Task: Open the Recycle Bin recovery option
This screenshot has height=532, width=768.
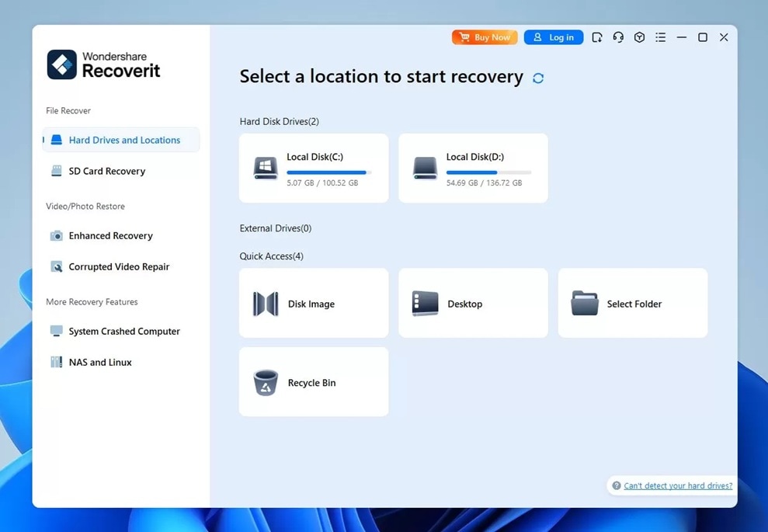Action: click(313, 381)
